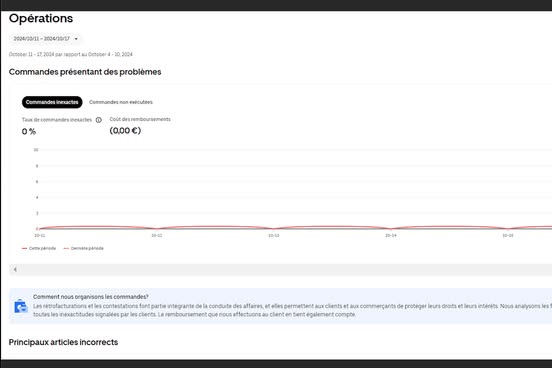Toggle the Cette période series label
552x368 pixels.
tap(42, 248)
